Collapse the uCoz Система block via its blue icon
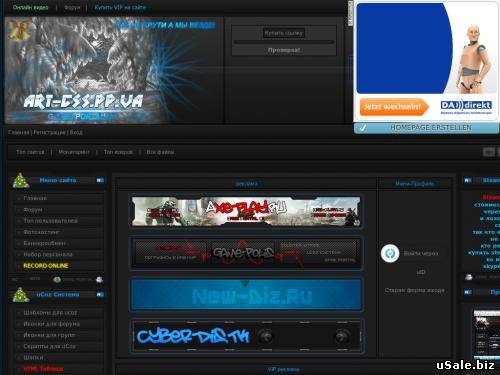Image resolution: width=500 pixels, height=375 pixels. [x=100, y=295]
